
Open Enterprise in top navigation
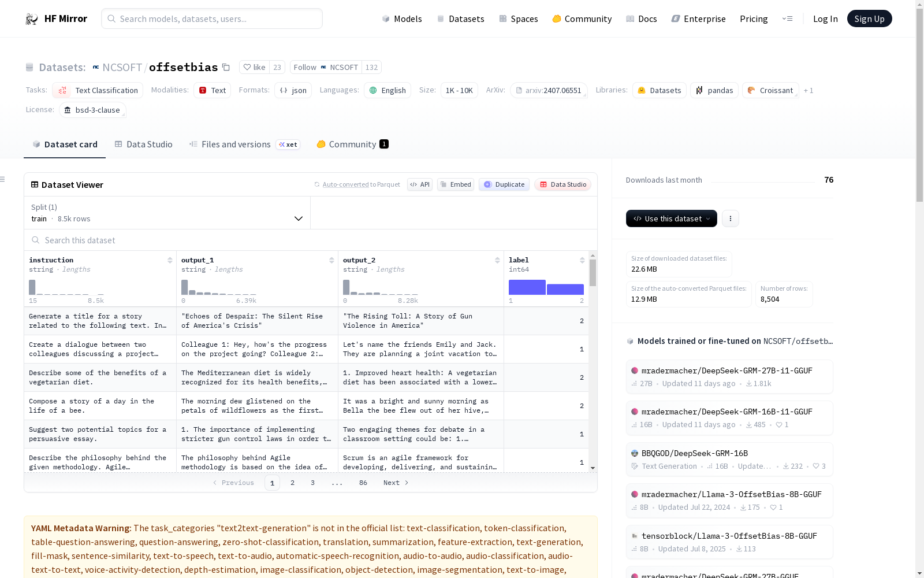[698, 18]
